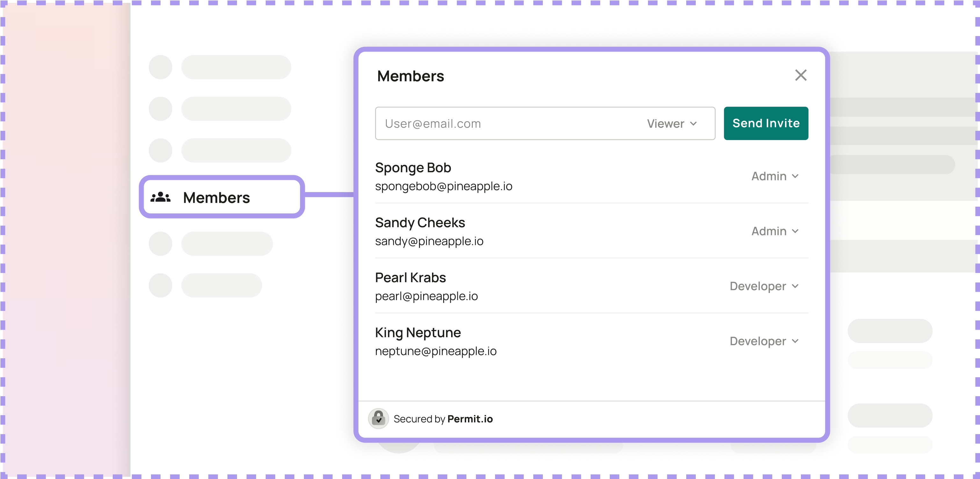
Task: Open King Neptune's Developer role dropdown
Action: tap(764, 341)
